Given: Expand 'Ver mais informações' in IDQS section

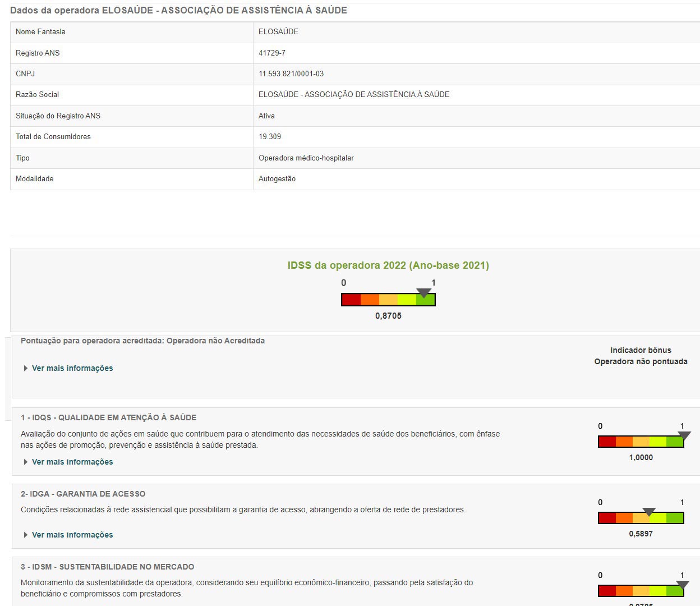Looking at the screenshot, I should click(x=72, y=462).
